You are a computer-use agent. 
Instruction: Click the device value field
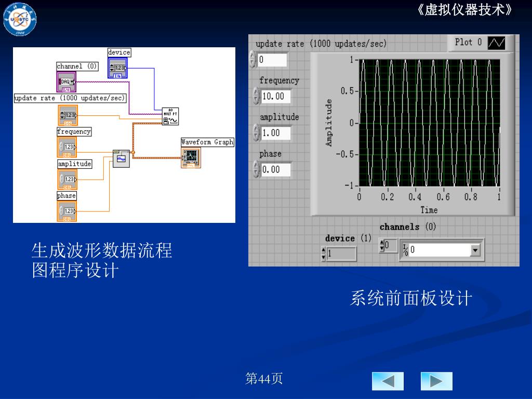point(341,254)
